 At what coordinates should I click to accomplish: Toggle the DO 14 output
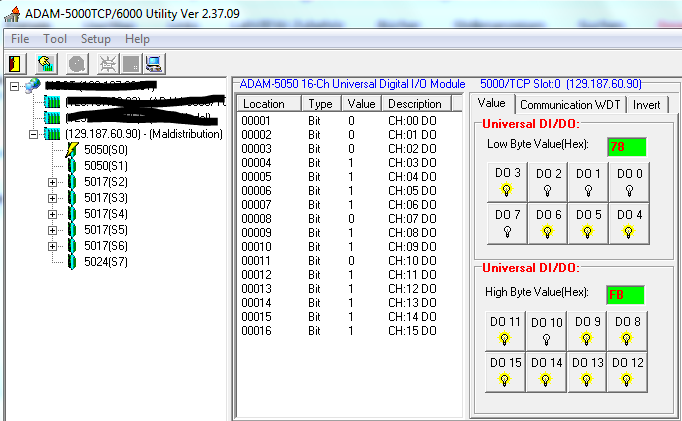tap(546, 372)
